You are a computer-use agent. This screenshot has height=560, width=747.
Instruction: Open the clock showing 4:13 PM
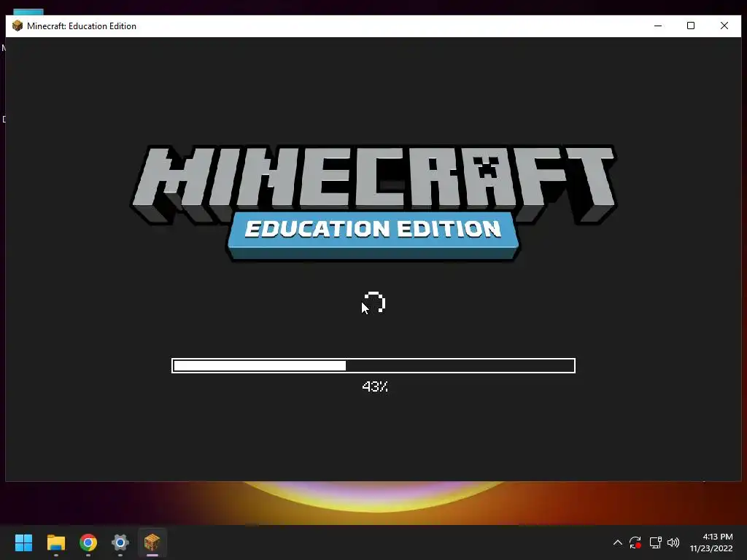coord(718,537)
